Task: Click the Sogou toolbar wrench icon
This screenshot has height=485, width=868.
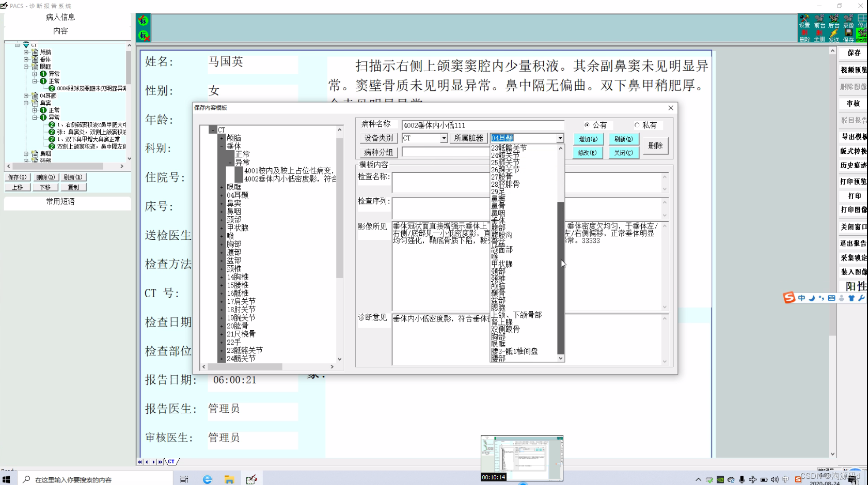Action: pyautogui.click(x=861, y=298)
